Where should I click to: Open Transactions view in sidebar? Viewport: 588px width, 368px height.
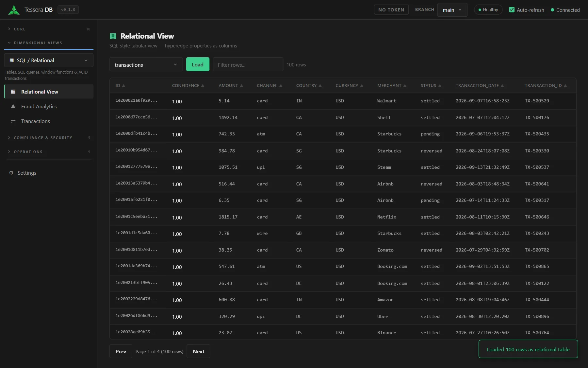(49, 121)
